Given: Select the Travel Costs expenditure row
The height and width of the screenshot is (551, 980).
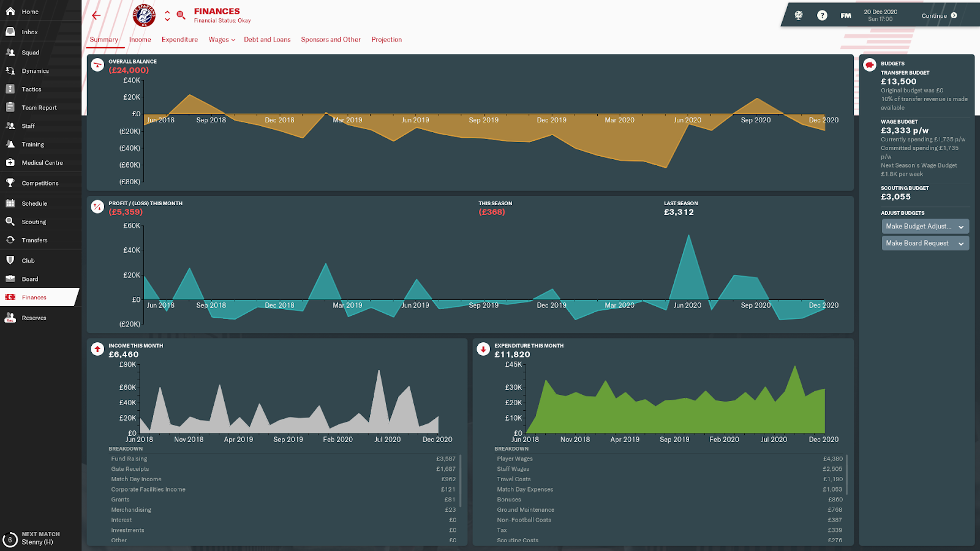Looking at the screenshot, I should 669,479.
